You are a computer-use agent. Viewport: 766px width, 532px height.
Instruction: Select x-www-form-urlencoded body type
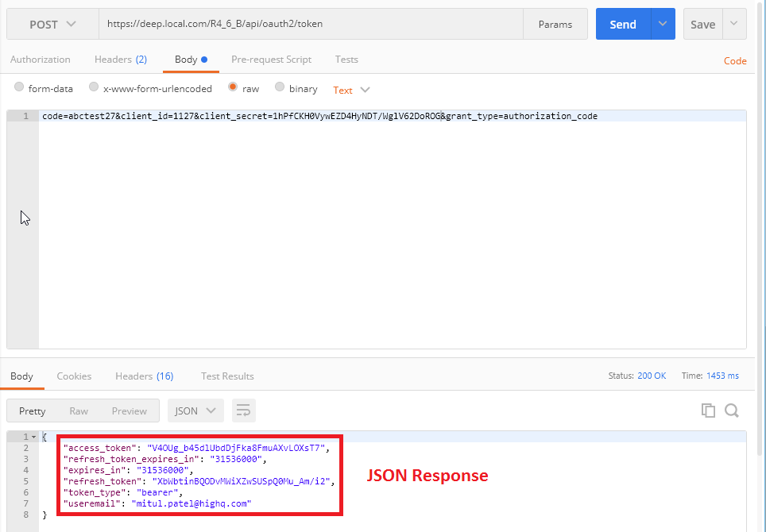click(x=94, y=88)
